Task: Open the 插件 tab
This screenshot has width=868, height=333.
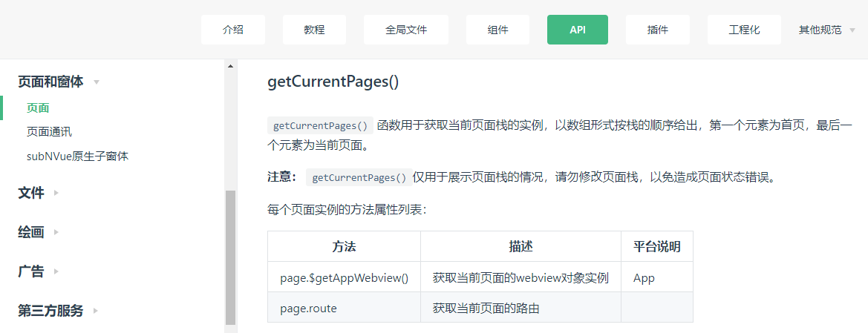Action: pos(658,30)
